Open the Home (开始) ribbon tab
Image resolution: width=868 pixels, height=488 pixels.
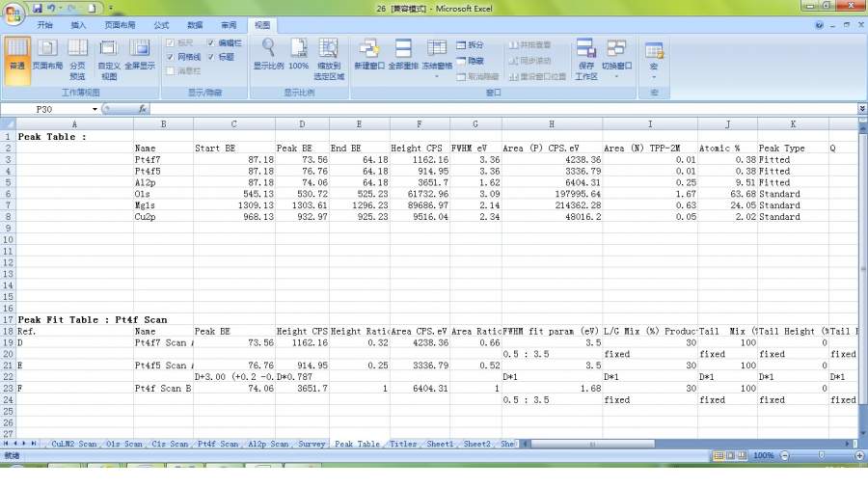click(x=44, y=25)
